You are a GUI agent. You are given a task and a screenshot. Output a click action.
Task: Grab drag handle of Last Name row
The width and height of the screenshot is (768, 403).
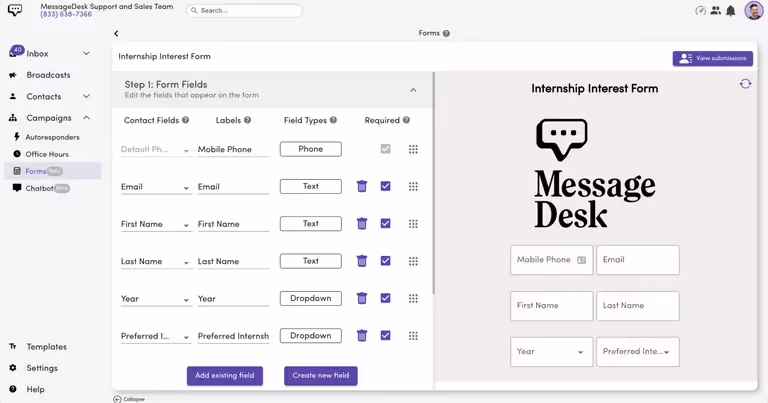click(x=413, y=261)
